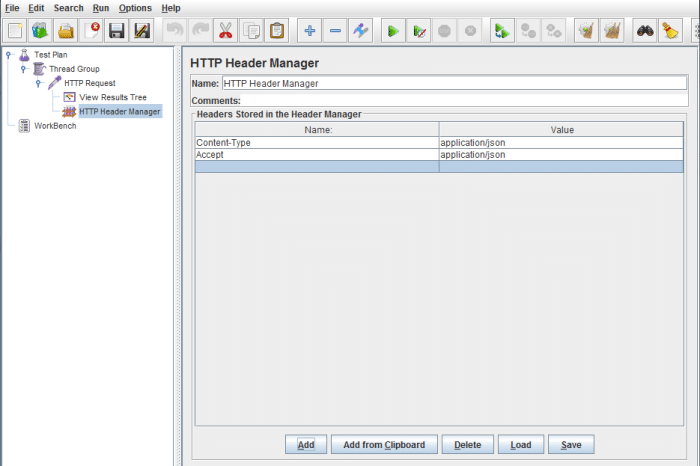The width and height of the screenshot is (700, 466).
Task: Click the Add button
Action: (306, 445)
